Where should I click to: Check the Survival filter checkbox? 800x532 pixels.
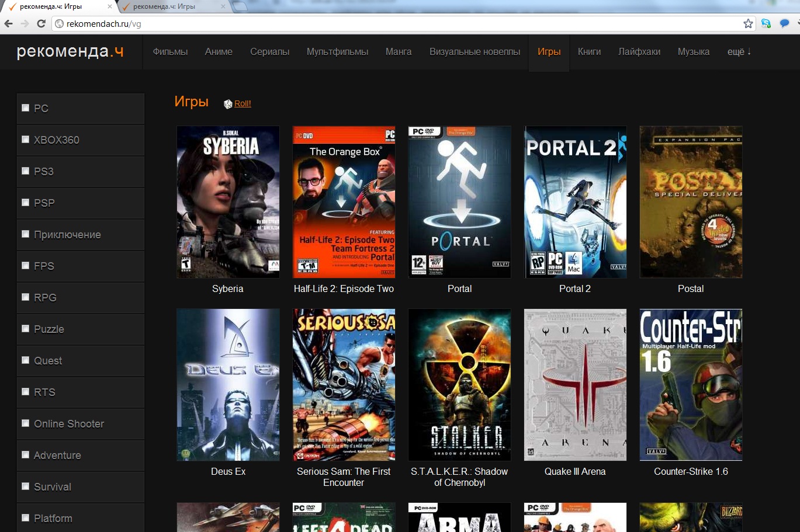click(25, 486)
